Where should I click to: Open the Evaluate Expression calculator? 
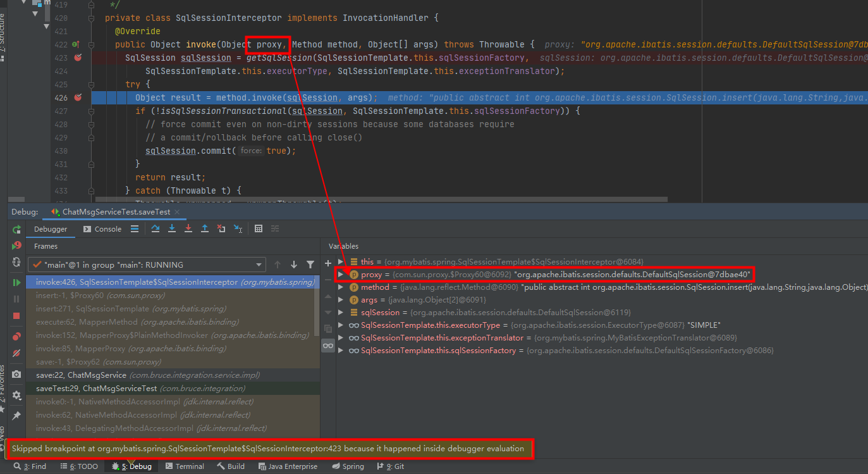click(259, 228)
